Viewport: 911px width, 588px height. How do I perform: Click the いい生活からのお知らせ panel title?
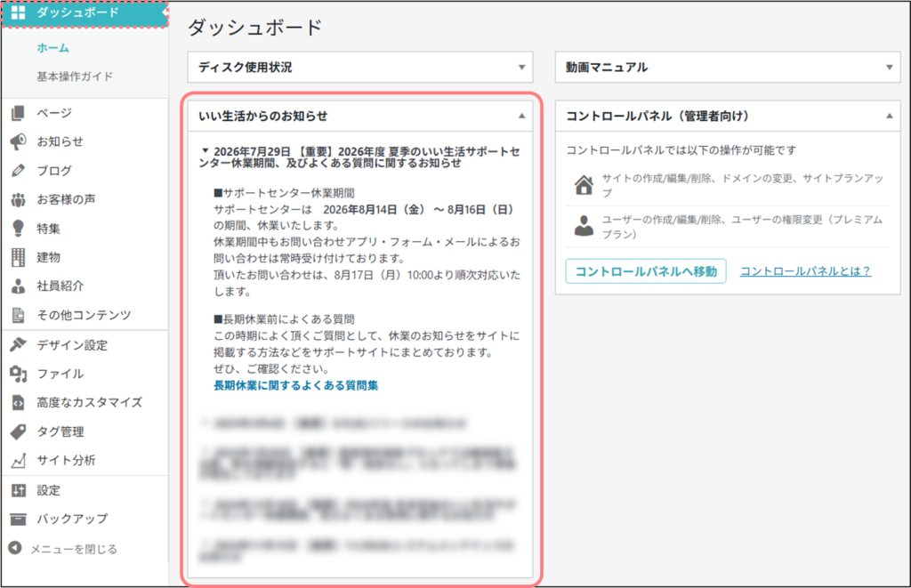coord(263,117)
